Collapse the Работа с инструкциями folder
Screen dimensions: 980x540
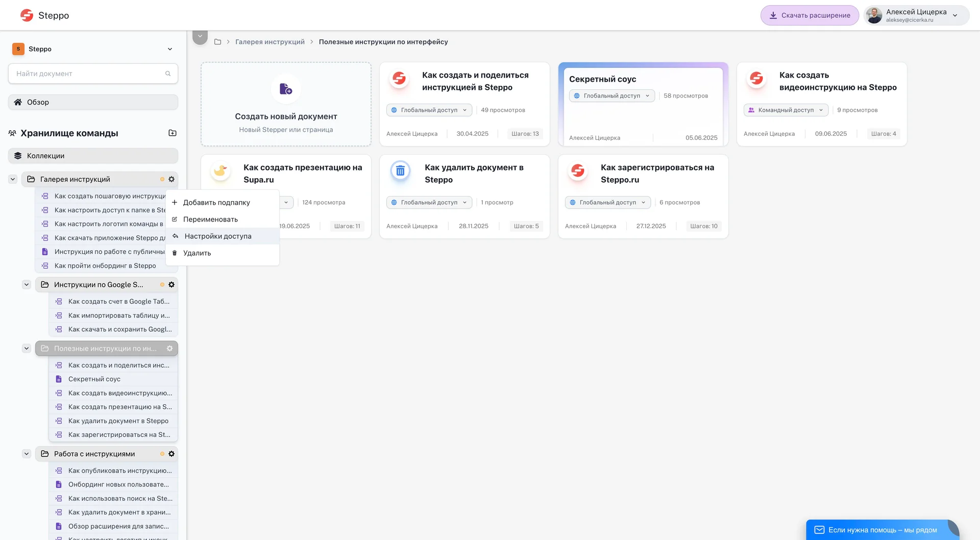[27, 454]
